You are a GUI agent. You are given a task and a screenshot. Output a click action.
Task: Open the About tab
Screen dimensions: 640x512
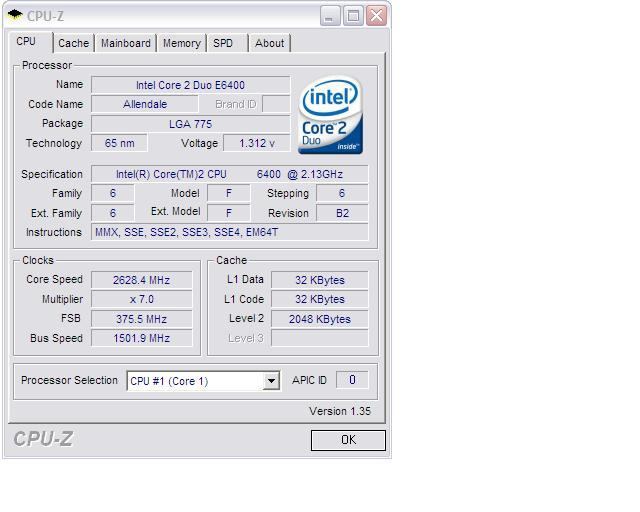269,43
